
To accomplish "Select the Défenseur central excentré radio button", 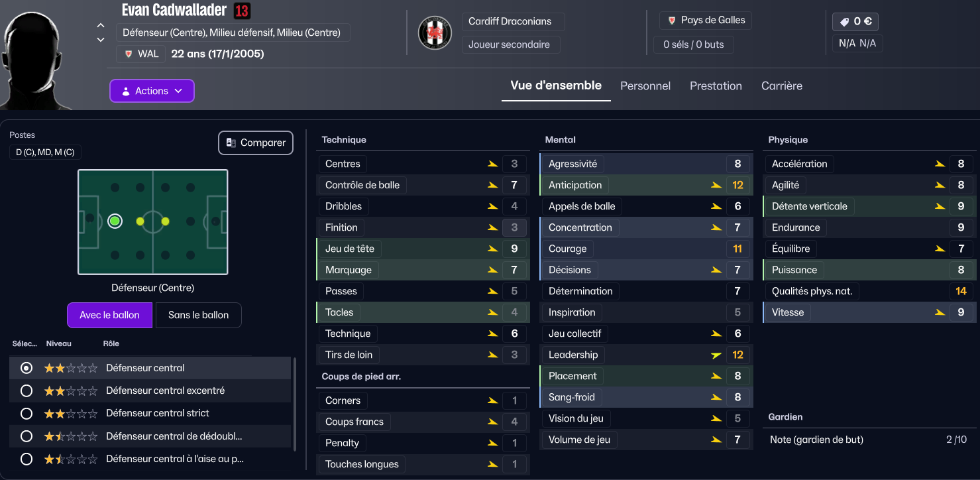I will pyautogui.click(x=27, y=390).
